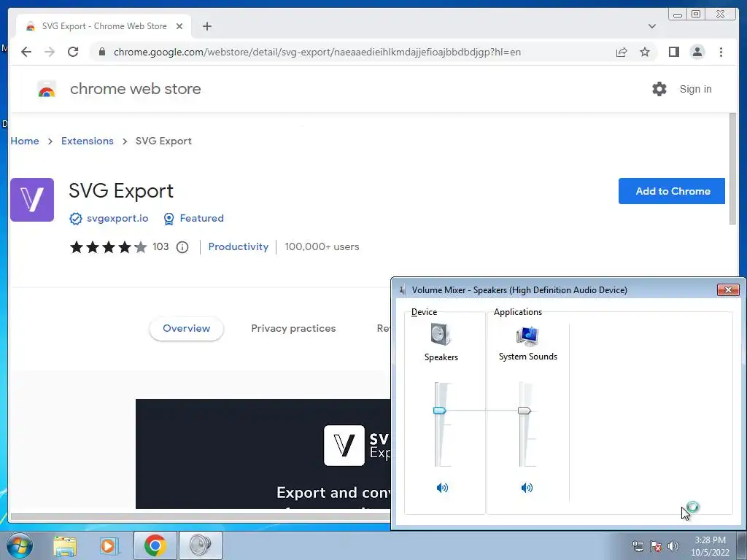This screenshot has width=747, height=560.
Task: Click the Speakers device icon
Action: click(x=441, y=334)
